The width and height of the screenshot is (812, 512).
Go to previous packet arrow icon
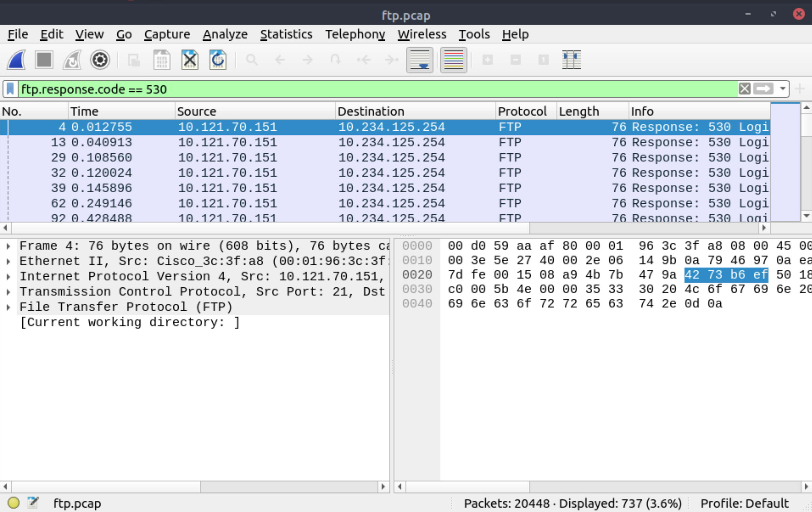[280, 60]
